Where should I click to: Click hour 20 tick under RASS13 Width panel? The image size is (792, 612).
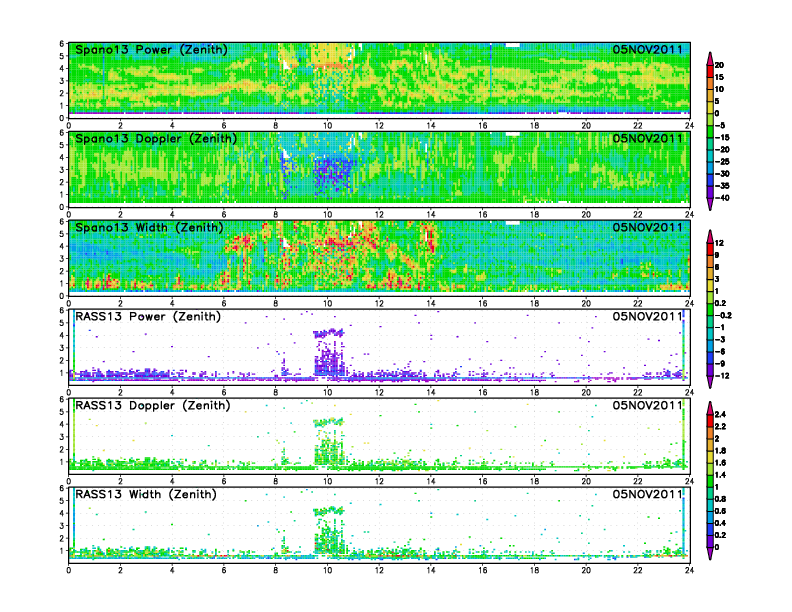point(586,570)
